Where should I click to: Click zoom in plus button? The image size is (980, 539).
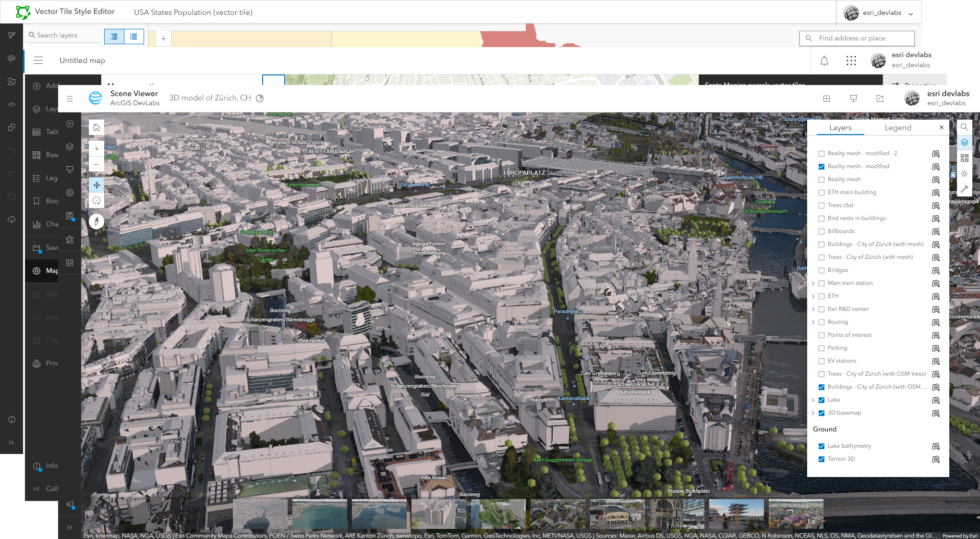(x=97, y=149)
